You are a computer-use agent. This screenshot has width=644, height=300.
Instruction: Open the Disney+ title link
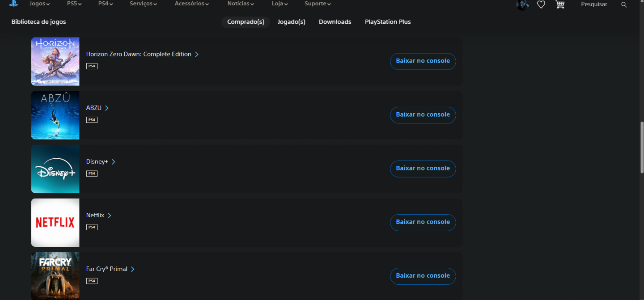97,161
